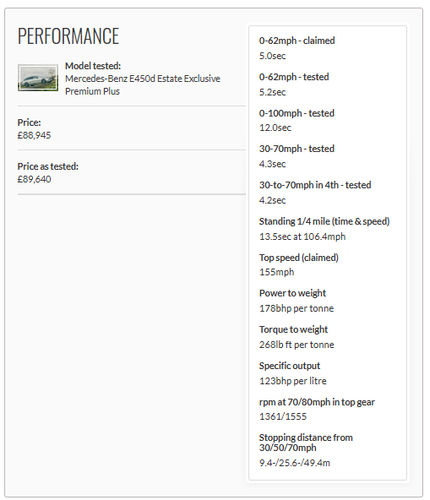
Task: Click the 0-62mph claimed label
Action: 297,41
